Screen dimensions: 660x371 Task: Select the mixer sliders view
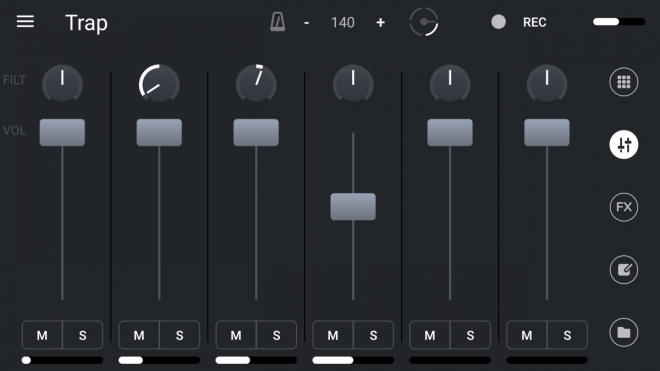(624, 144)
